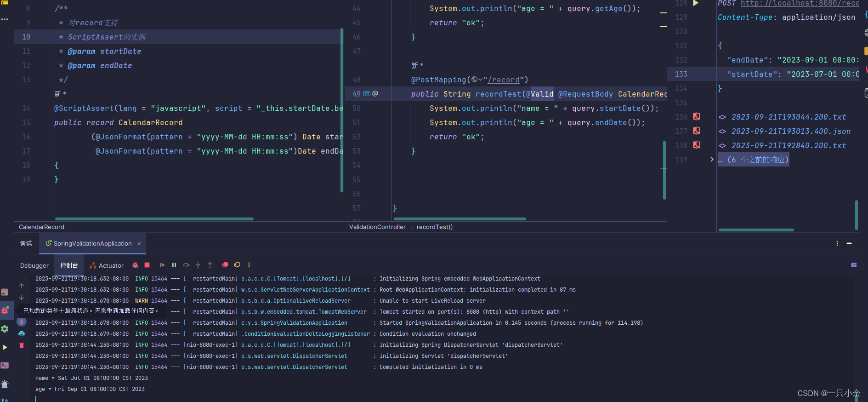
Task: Open the Problems alarm sidebar icon
Action: [5, 384]
